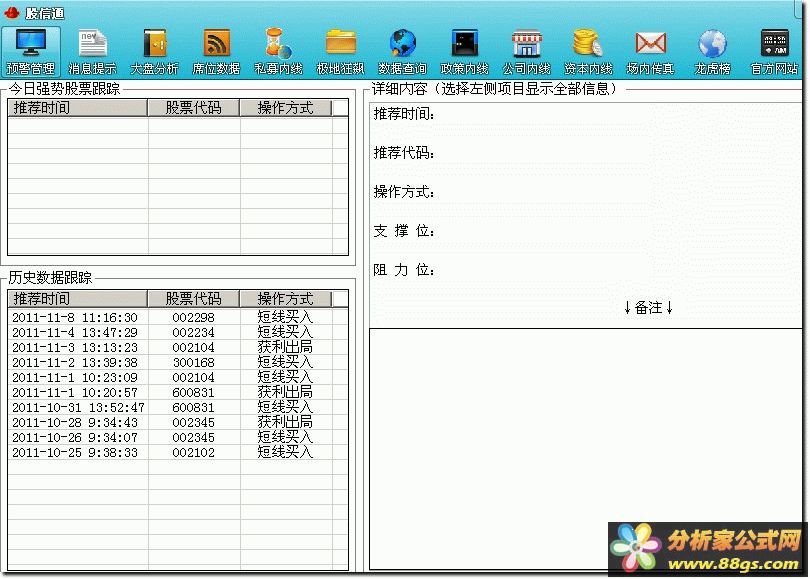Click the 支撑位 label in details
The image size is (810, 579).
(403, 231)
